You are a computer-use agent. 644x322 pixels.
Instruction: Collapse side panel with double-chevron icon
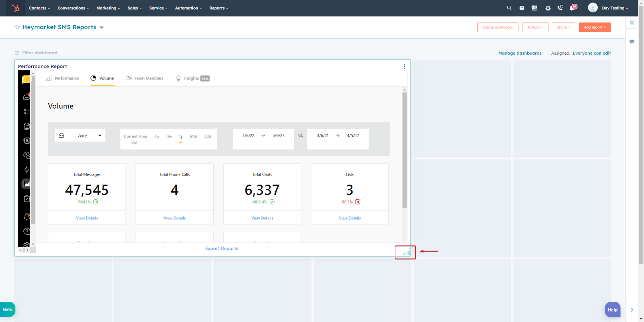pos(632,23)
